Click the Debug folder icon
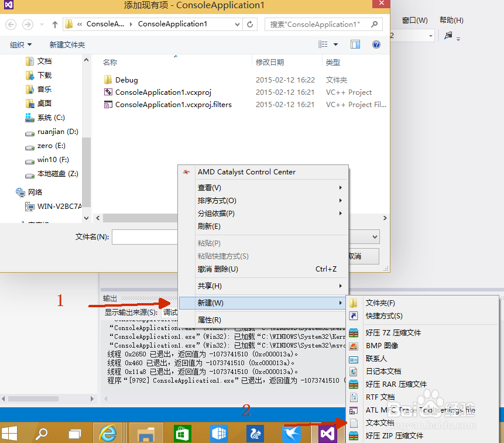 (x=108, y=80)
